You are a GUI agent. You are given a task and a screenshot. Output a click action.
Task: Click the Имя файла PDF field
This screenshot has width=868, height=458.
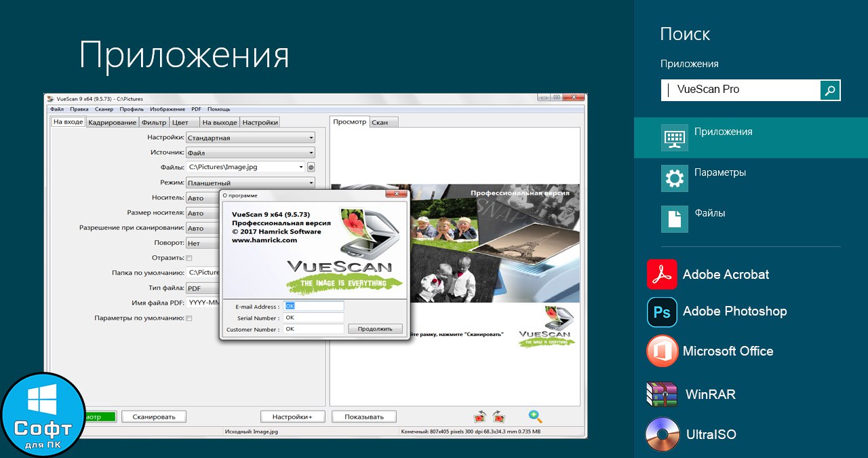click(x=203, y=303)
